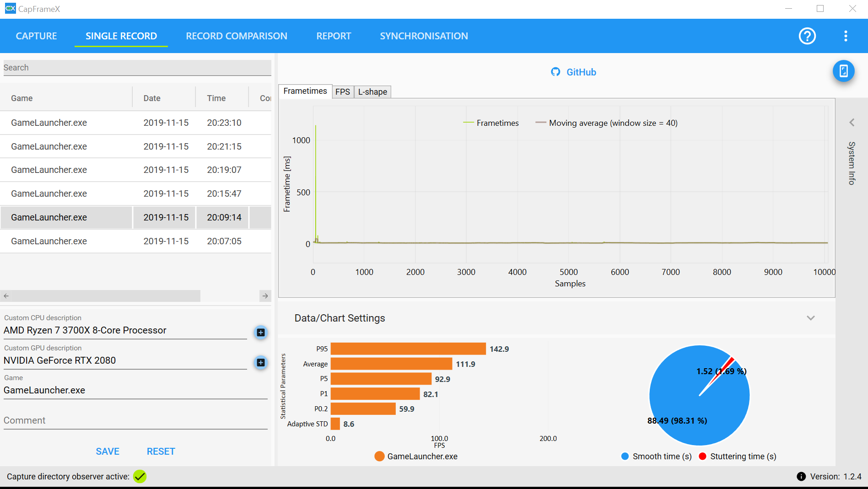Edit the Game name field

pos(135,390)
